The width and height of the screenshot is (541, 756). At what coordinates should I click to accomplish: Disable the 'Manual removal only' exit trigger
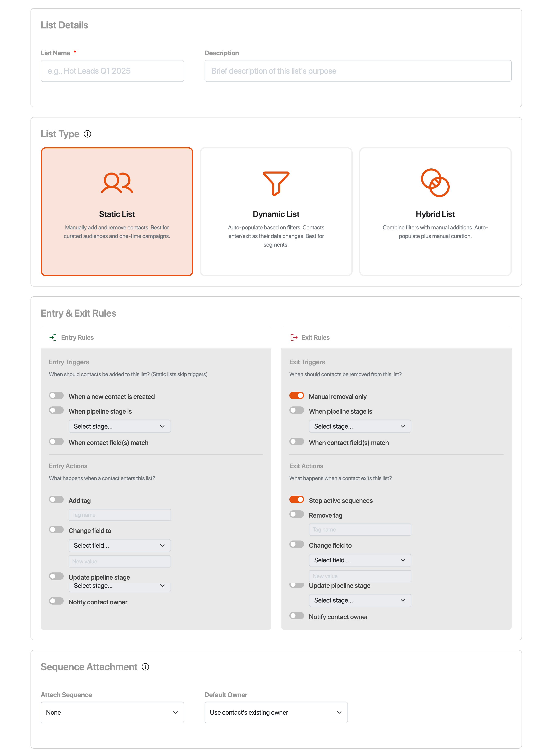297,395
